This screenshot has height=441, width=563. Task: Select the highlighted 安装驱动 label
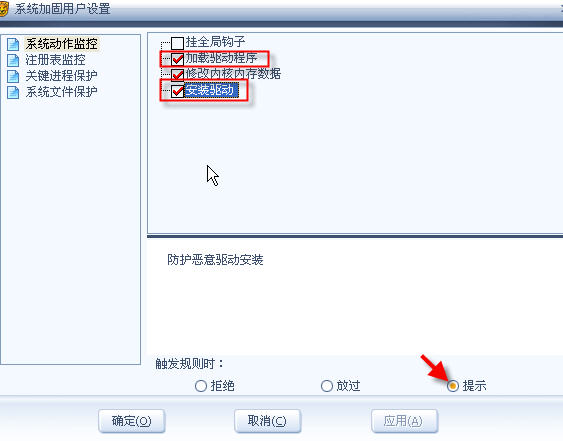(211, 90)
